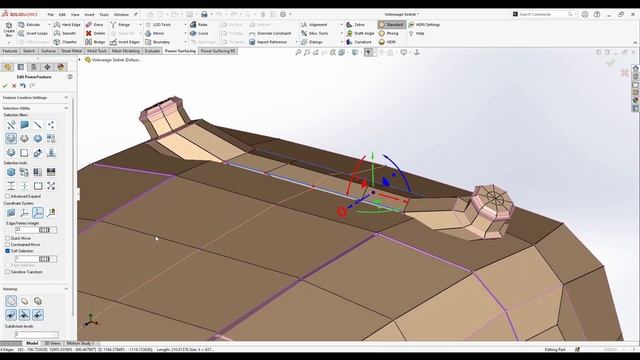Expand Feature Creation Settings section
The image size is (640, 360).
(66, 98)
